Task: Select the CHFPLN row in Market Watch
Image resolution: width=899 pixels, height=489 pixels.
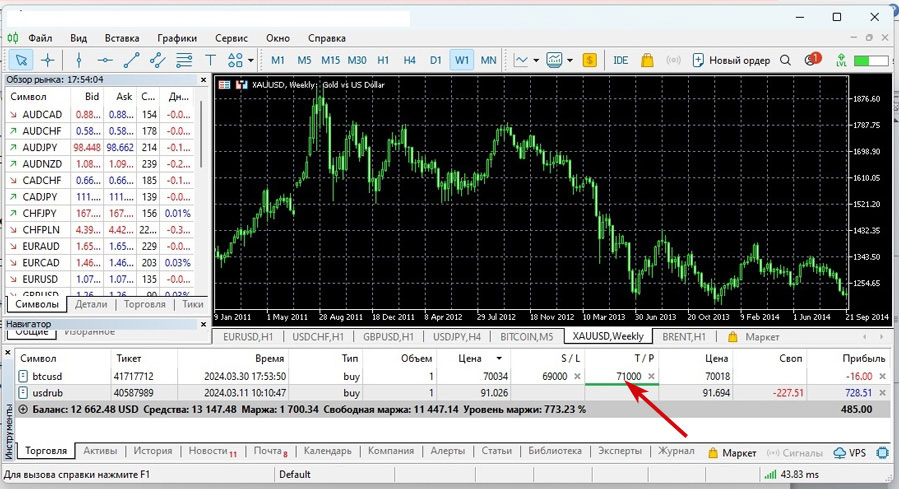Action: click(100, 229)
